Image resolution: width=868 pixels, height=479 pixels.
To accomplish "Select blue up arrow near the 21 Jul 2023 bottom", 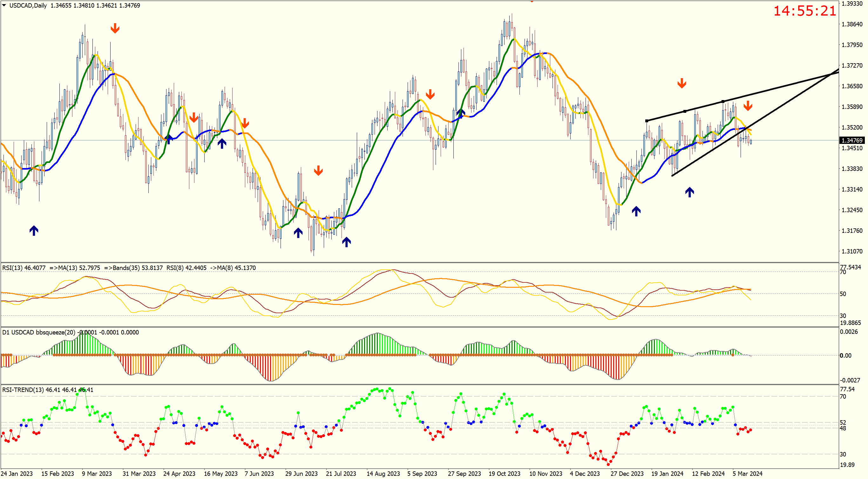I will [x=346, y=241].
